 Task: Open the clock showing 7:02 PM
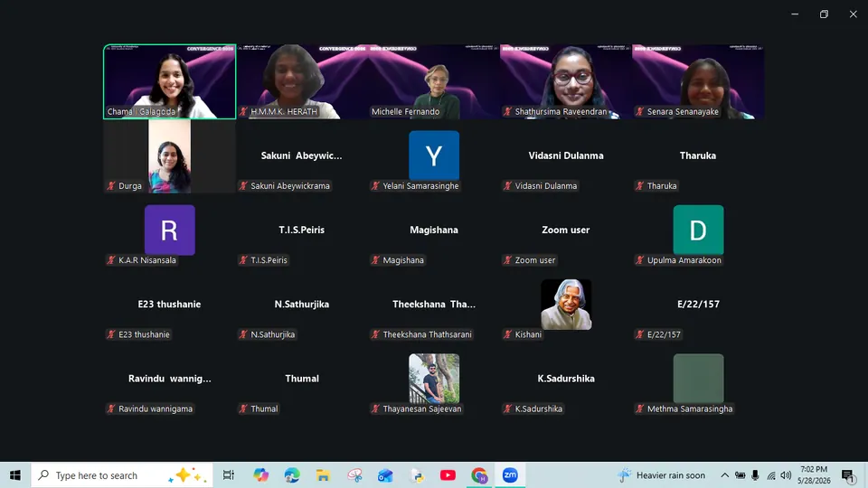click(814, 475)
